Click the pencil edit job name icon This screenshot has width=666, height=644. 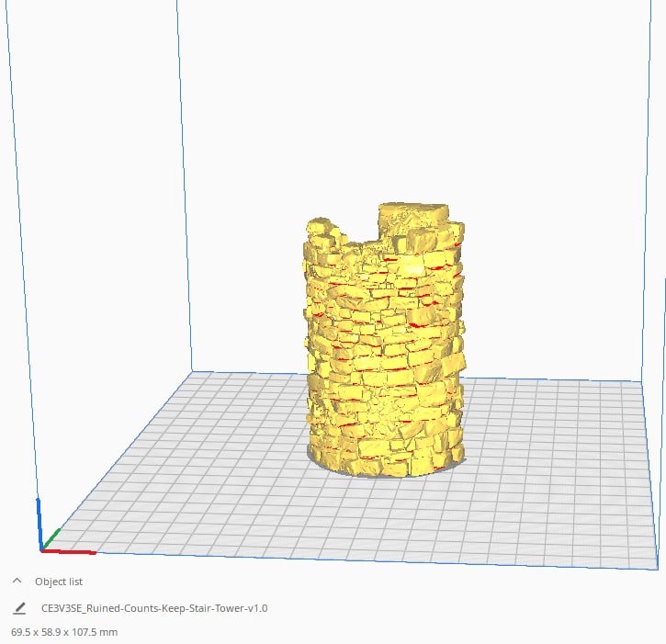click(19, 608)
